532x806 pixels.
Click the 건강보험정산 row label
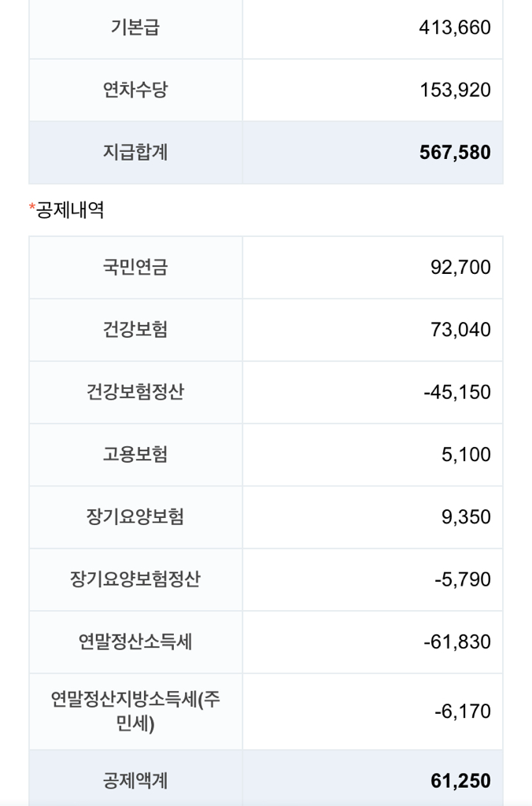135,391
